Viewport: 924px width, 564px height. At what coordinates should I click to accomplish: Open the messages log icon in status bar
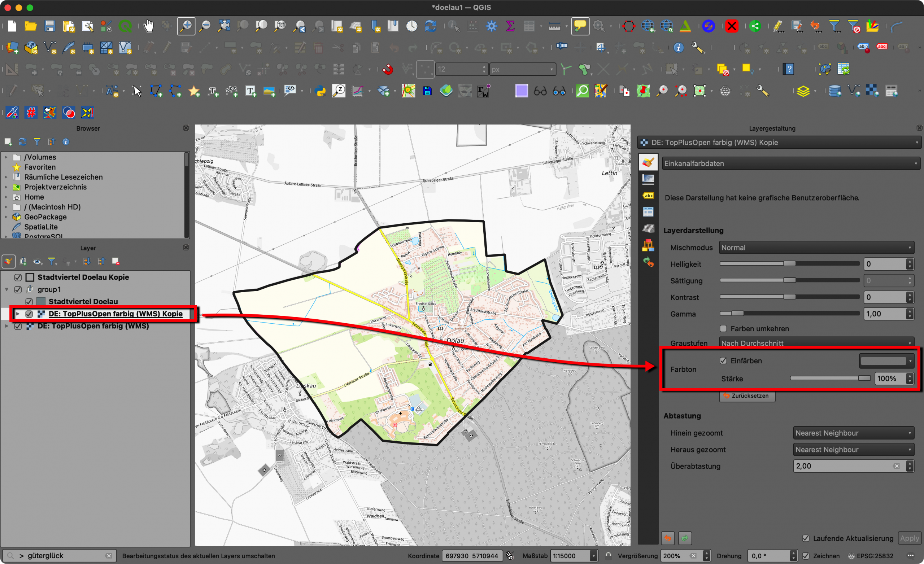(x=911, y=556)
